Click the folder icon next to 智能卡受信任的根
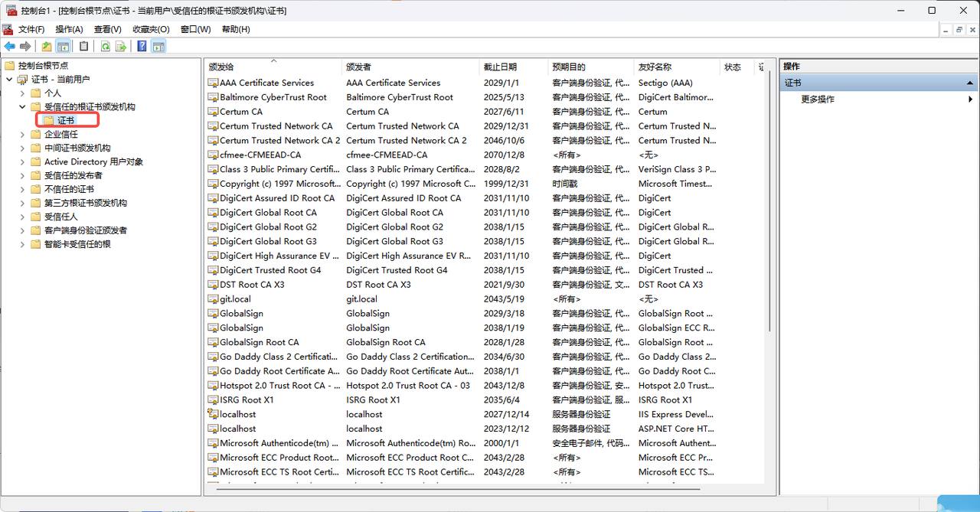Image resolution: width=980 pixels, height=512 pixels. [36, 244]
